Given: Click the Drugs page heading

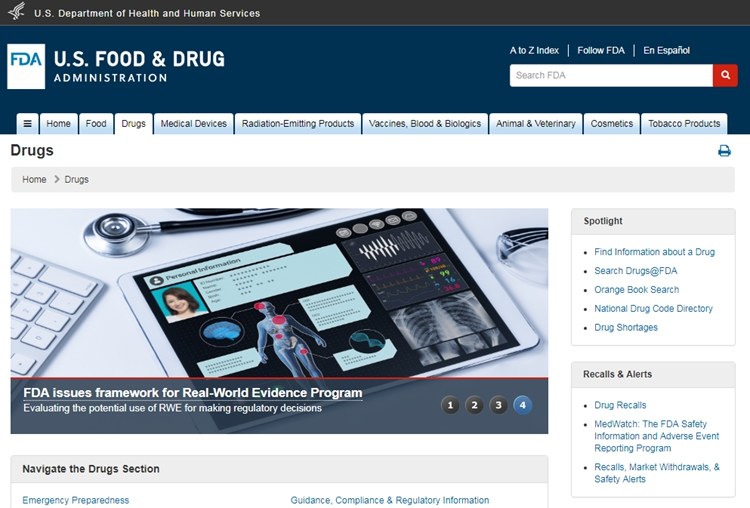Looking at the screenshot, I should coord(32,150).
